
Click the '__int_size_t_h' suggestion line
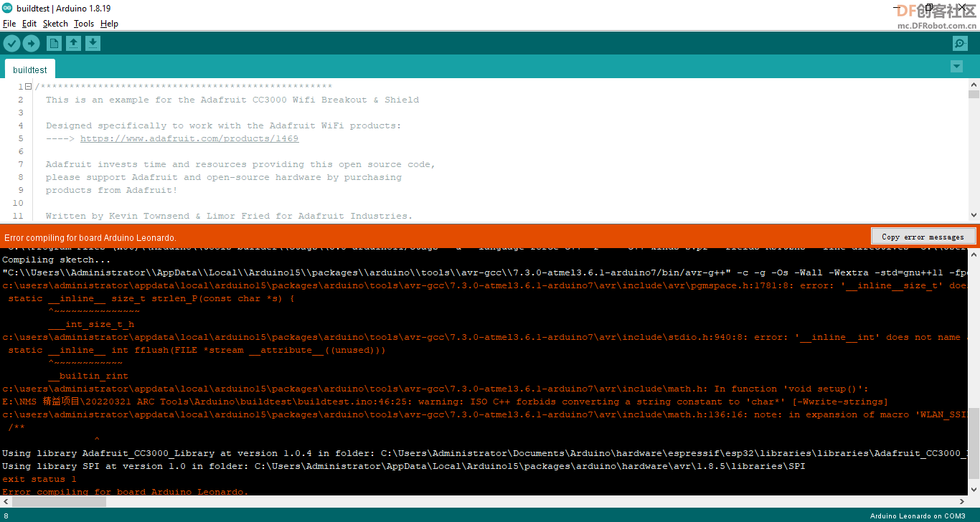click(x=91, y=324)
